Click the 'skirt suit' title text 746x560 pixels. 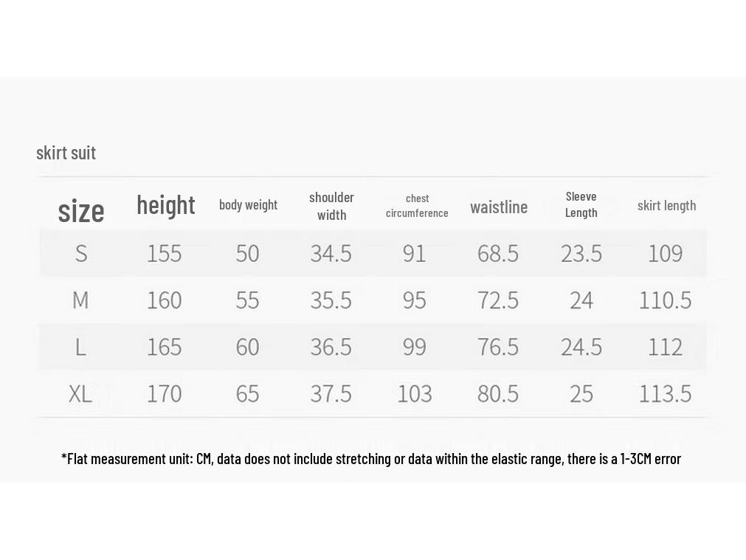[66, 153]
